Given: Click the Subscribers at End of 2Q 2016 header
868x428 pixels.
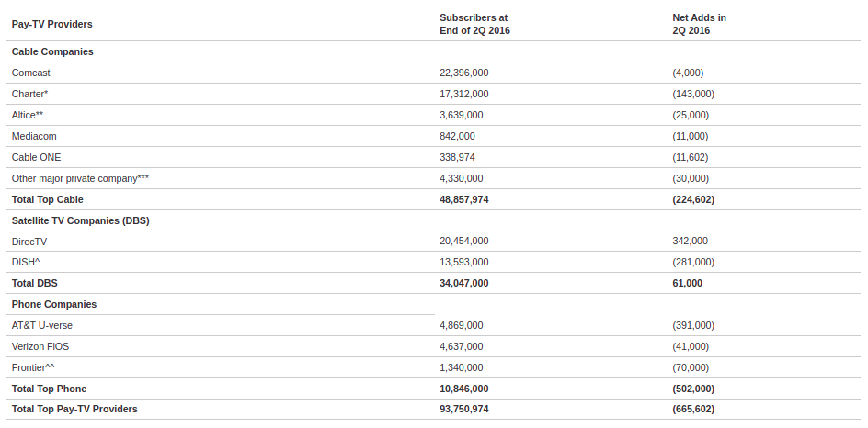Looking at the screenshot, I should pyautogui.click(x=474, y=24).
